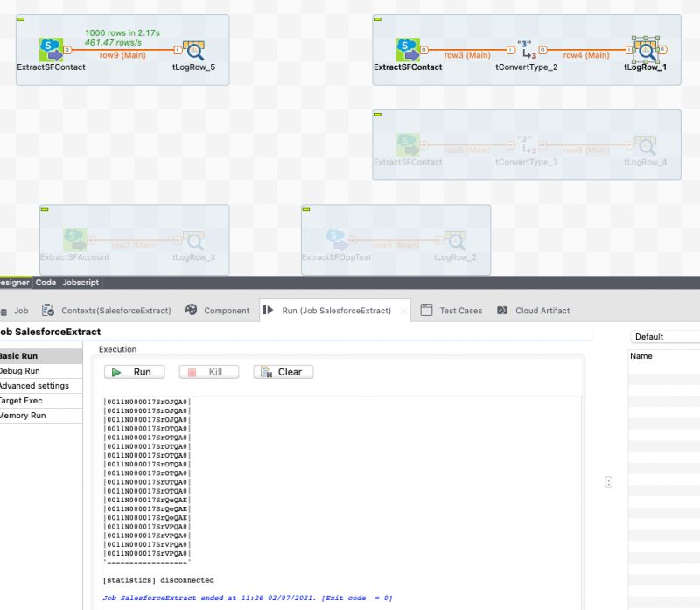Image resolution: width=700 pixels, height=610 pixels.
Task: Click the tLogRow_3 component icon
Action: tap(193, 242)
